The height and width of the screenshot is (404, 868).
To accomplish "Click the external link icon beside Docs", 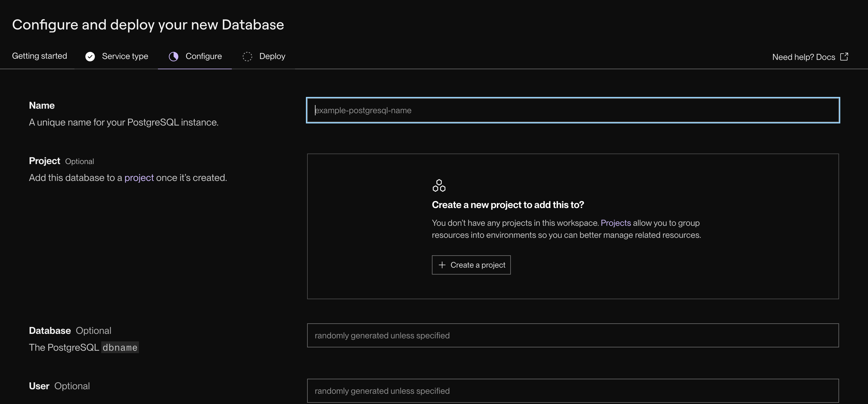I will tap(844, 57).
